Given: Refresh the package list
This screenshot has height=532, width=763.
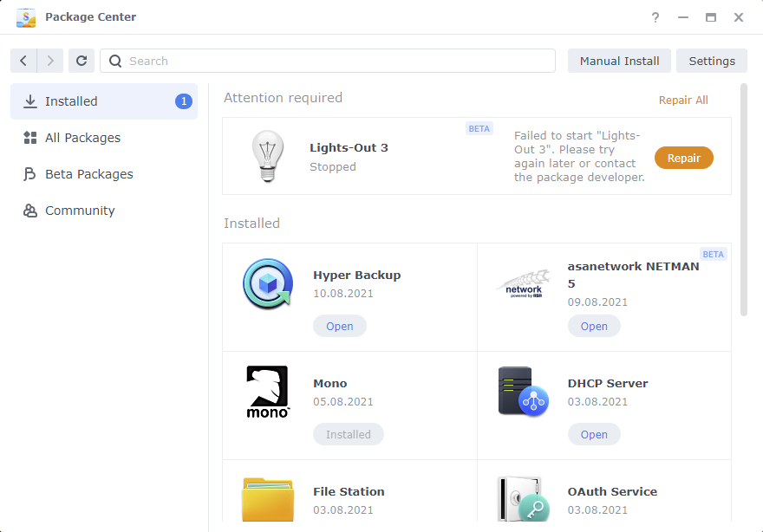Looking at the screenshot, I should click(x=82, y=61).
